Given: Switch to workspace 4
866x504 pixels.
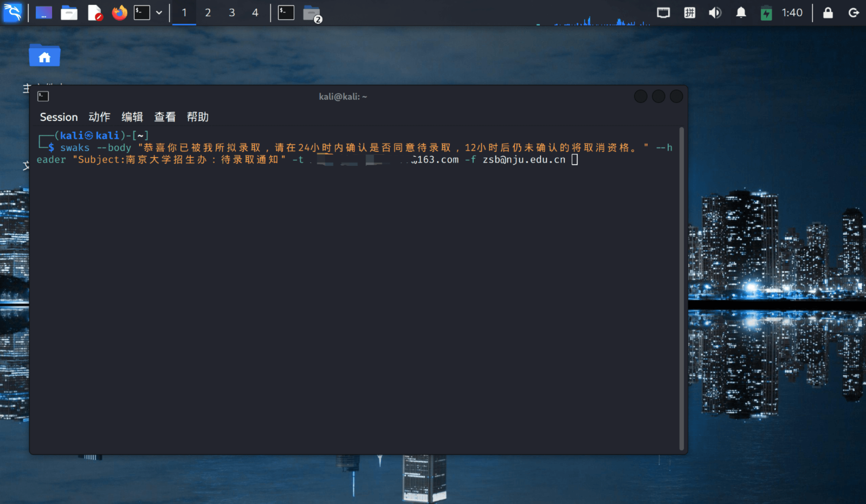Looking at the screenshot, I should 255,13.
